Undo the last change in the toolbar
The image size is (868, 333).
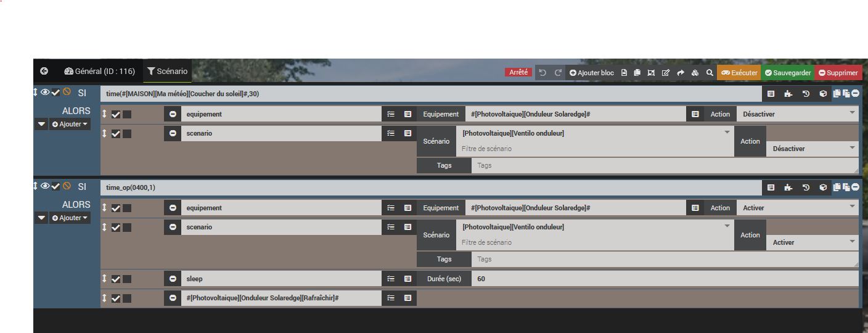pyautogui.click(x=542, y=73)
